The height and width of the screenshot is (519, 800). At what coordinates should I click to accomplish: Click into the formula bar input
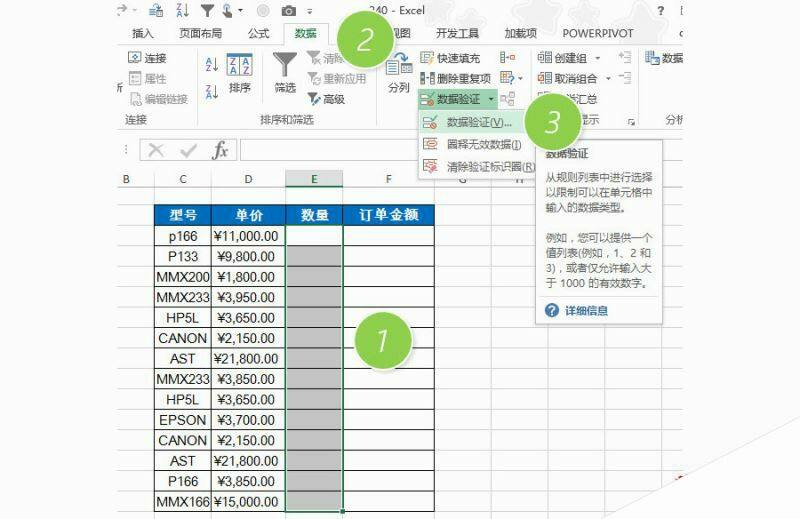329,150
